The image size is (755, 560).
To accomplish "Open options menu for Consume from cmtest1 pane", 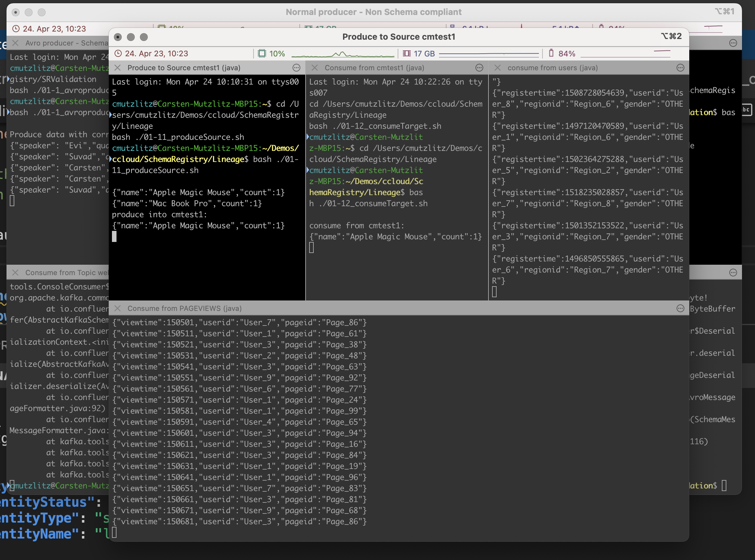I will click(x=479, y=68).
